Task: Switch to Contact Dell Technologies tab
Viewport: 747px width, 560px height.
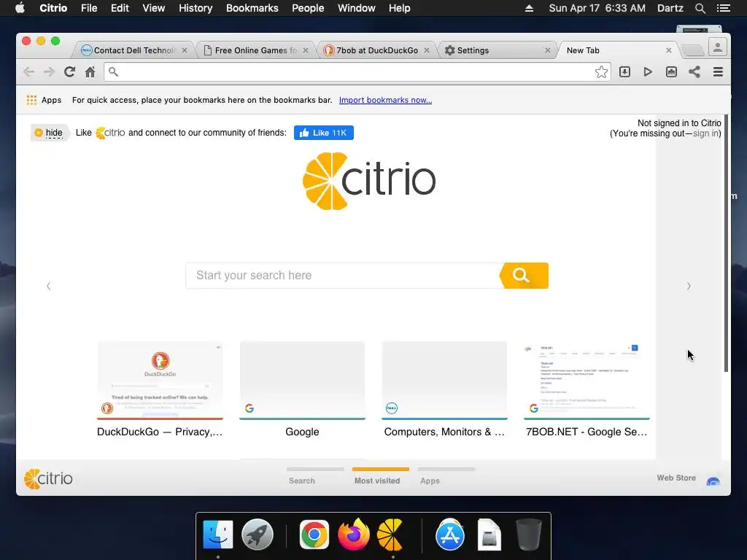Action: 133,50
